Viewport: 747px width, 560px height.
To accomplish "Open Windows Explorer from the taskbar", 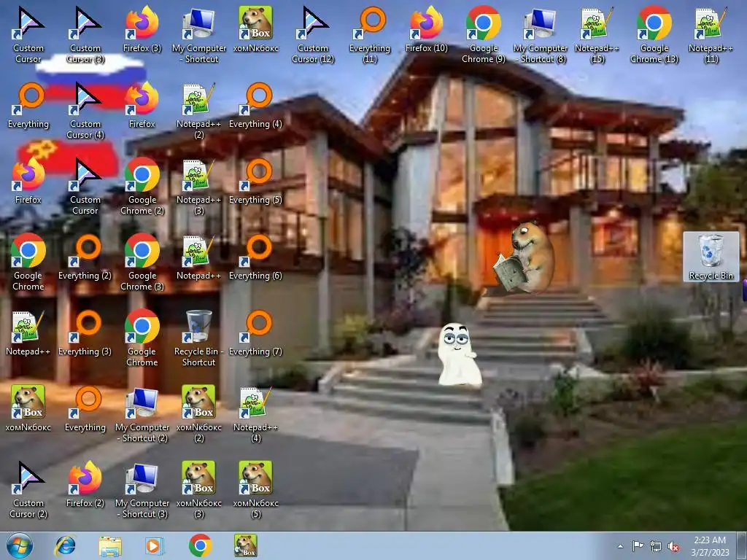I will tap(110, 545).
